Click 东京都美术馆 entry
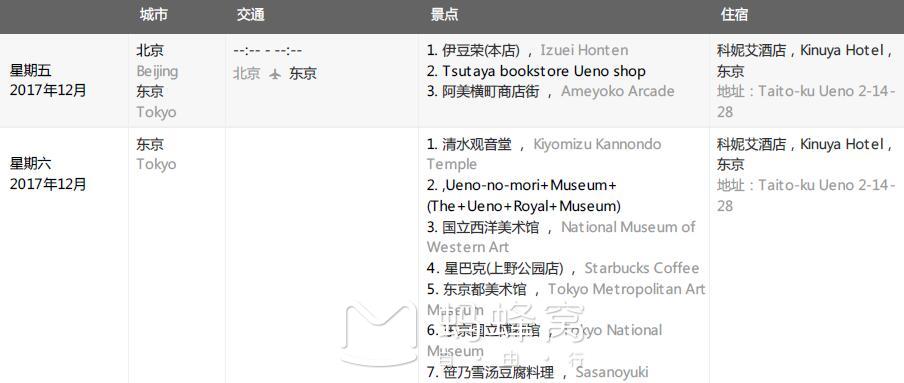This screenshot has height=383, width=904. [x=566, y=299]
